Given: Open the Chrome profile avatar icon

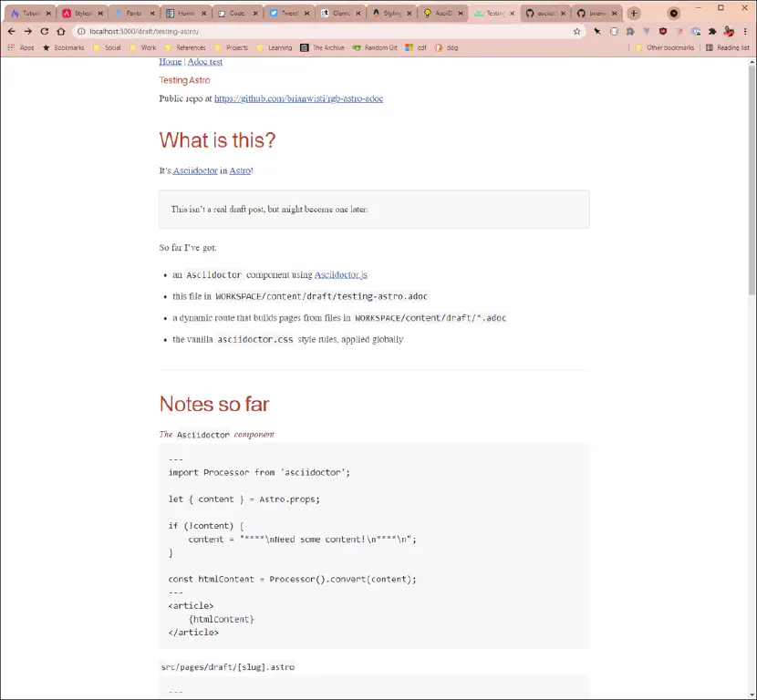Looking at the screenshot, I should click(x=729, y=30).
